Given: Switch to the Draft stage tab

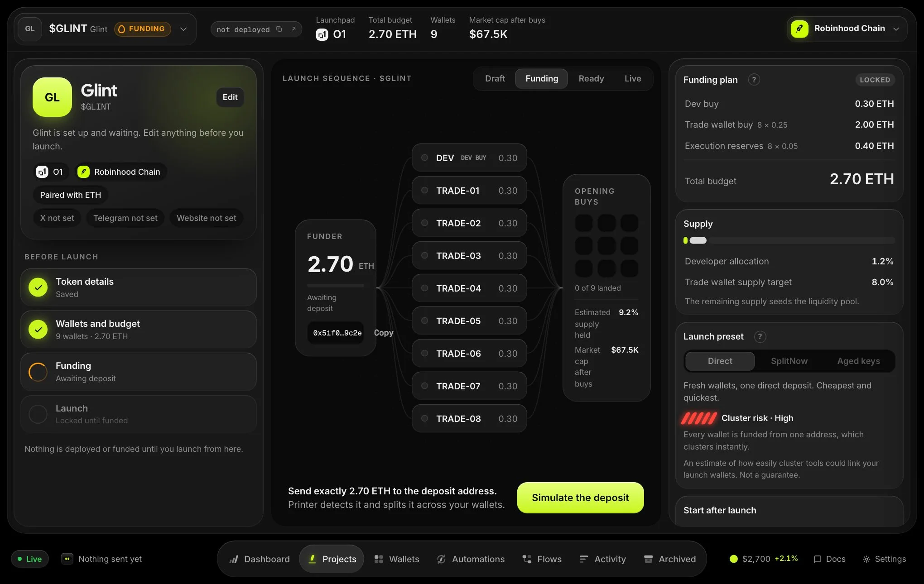Looking at the screenshot, I should pos(495,79).
